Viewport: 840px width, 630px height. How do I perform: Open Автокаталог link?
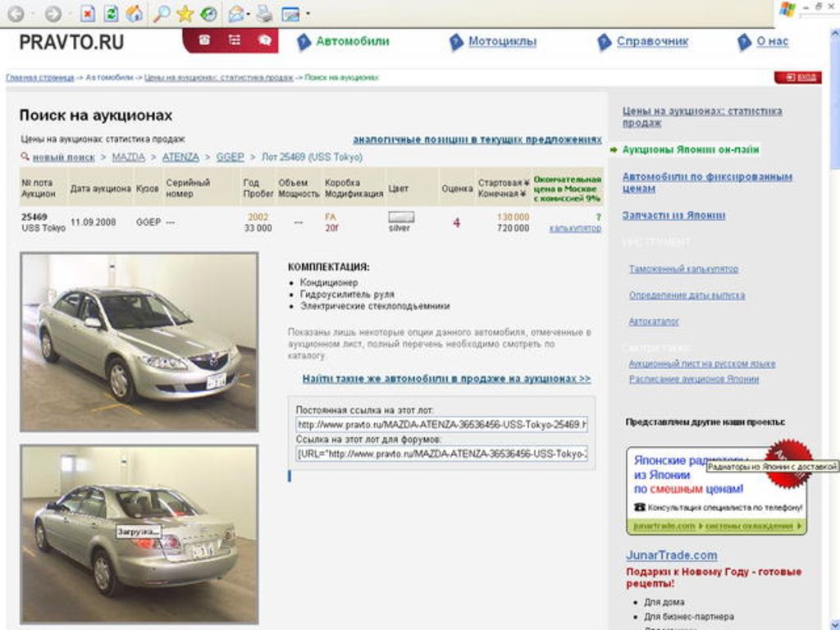[x=654, y=322]
